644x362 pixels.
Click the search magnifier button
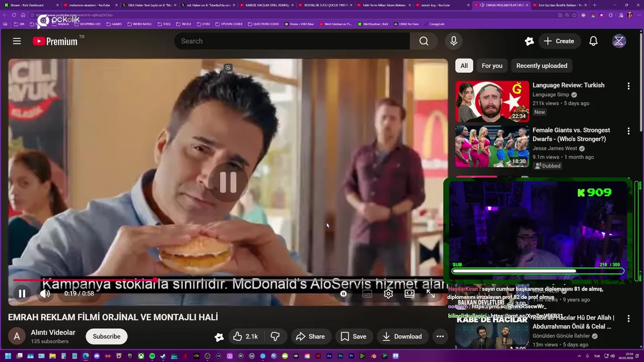424,41
